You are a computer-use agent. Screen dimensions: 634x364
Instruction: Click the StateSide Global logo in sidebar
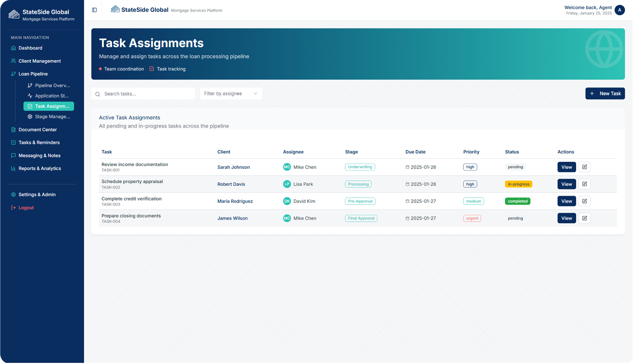(14, 15)
